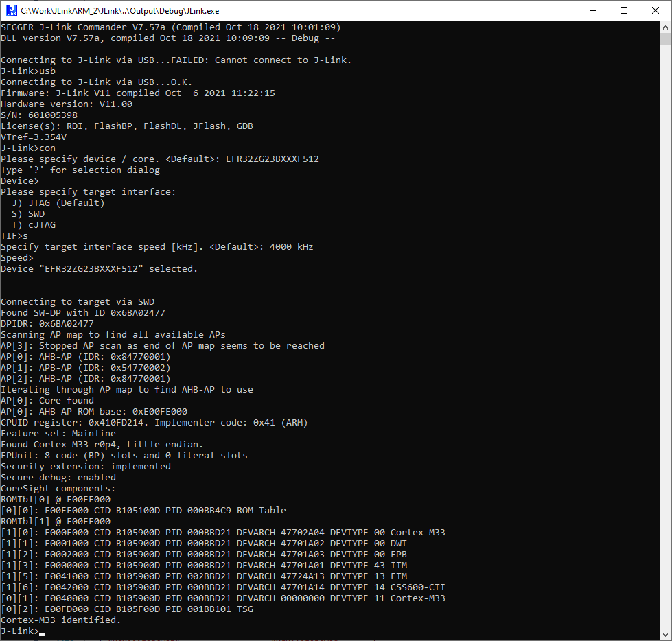Viewport: 672px width, 641px height.
Task: Click the 'Cortex-M33 identified.' line
Action: 60,620
